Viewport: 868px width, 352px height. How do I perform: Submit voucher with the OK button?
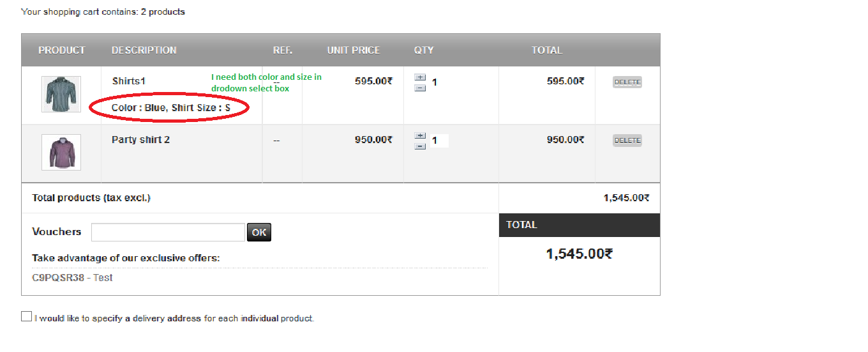click(258, 233)
